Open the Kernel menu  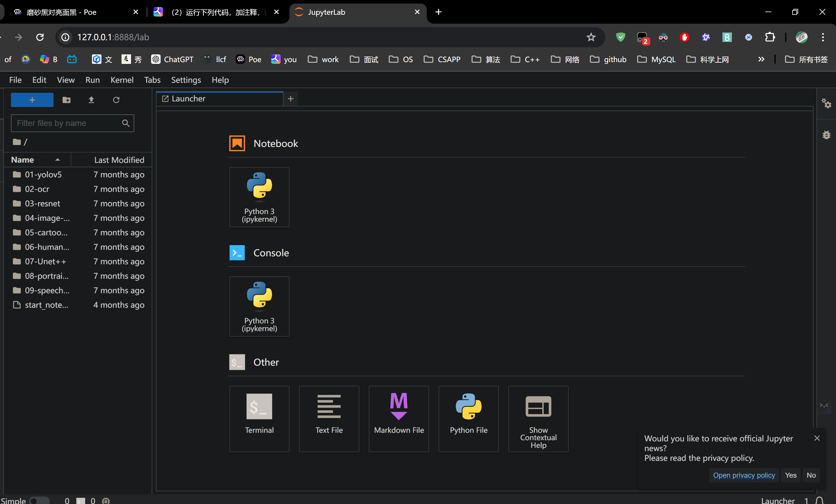tap(122, 80)
